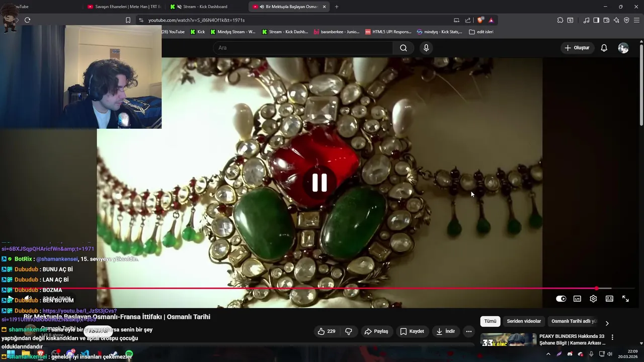Click the taskbar volume speaker icon
644x362 pixels.
[610, 354]
